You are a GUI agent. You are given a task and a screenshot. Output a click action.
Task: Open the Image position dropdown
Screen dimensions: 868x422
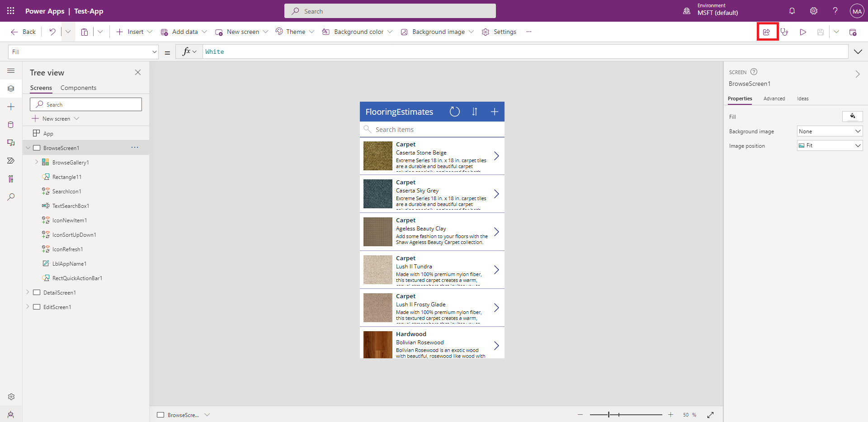(x=830, y=145)
